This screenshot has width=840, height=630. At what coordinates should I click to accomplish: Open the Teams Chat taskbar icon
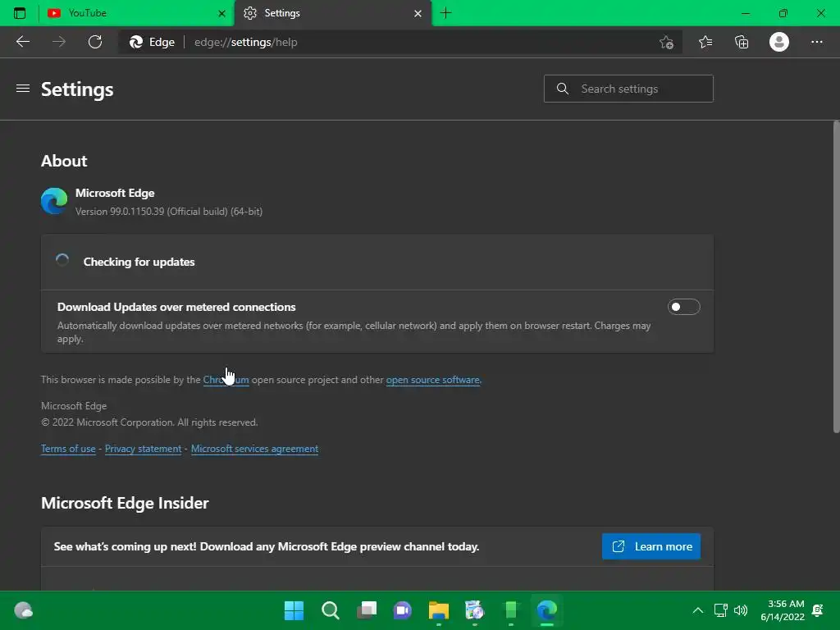[x=402, y=610]
